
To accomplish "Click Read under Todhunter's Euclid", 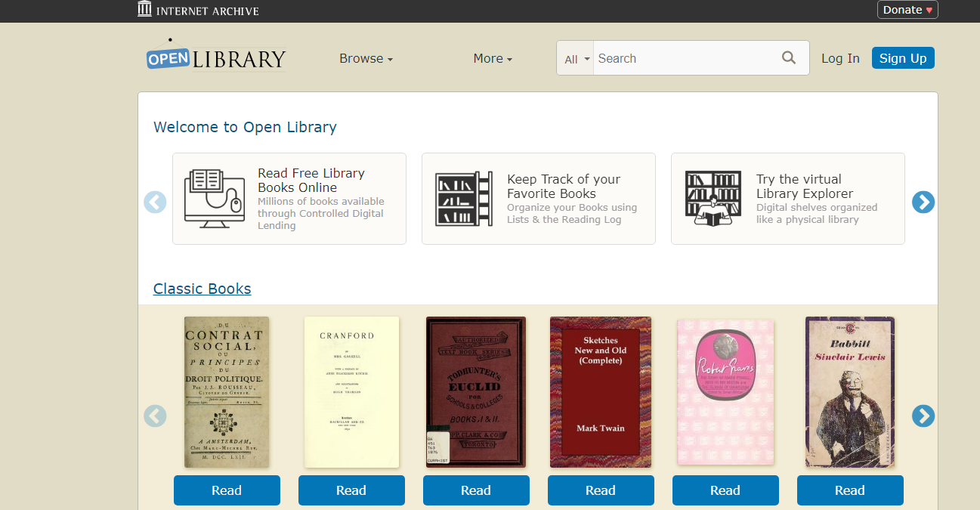I will 476,490.
